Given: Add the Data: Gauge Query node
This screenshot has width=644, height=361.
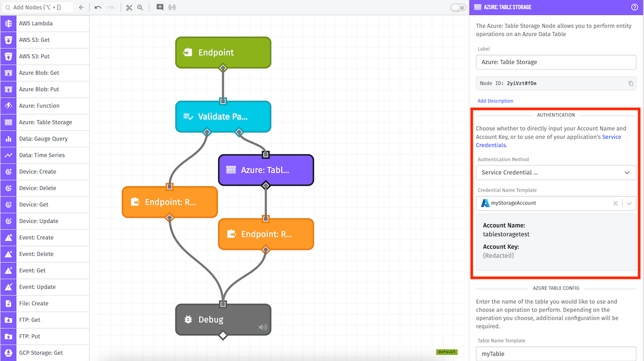Looking at the screenshot, I should coord(45,138).
